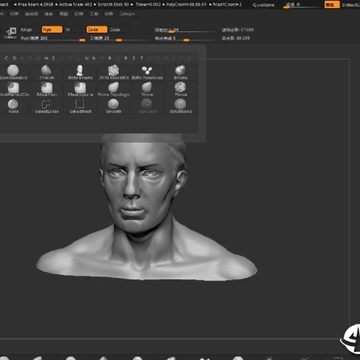Select the brush left of SelectLasso
This screenshot has width=360, height=360.
[13, 106]
